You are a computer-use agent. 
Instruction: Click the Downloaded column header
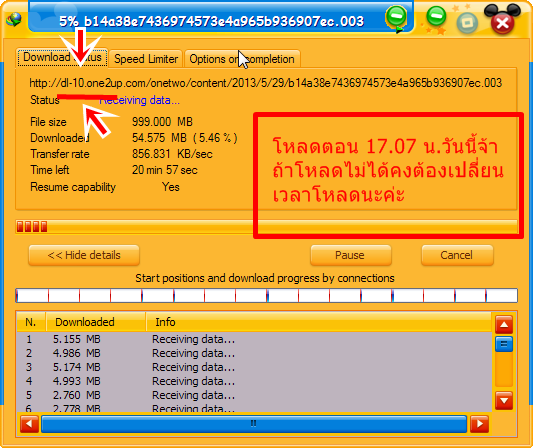(x=96, y=322)
